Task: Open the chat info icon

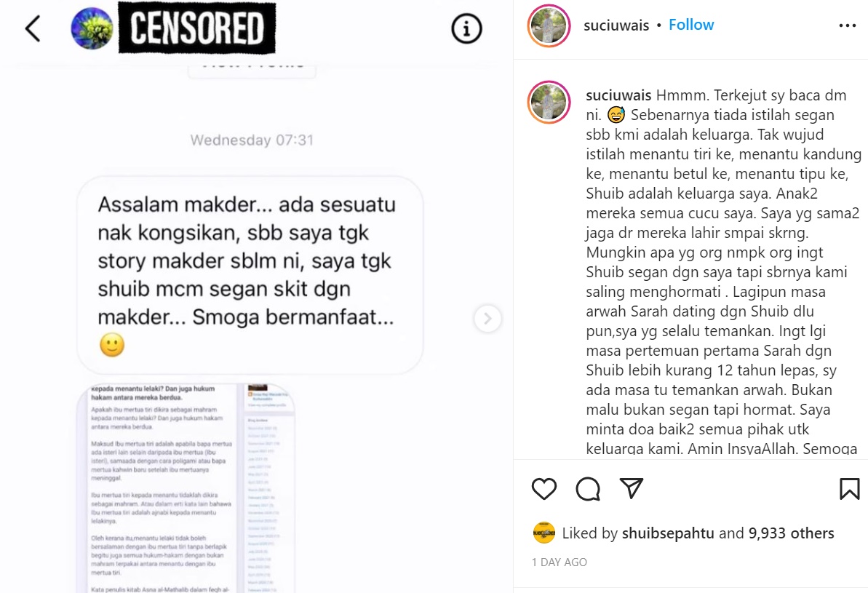Action: click(x=466, y=28)
